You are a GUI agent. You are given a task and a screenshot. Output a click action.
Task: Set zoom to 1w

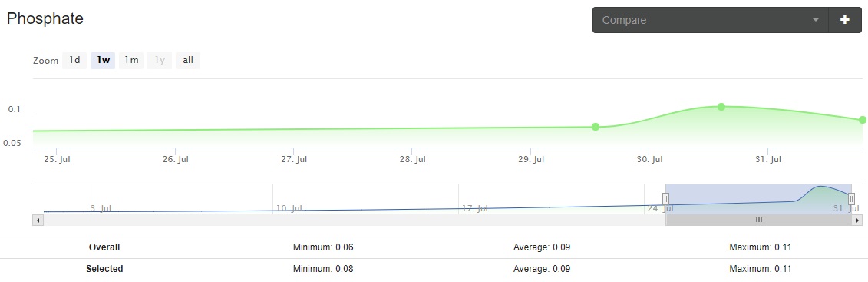pos(103,60)
